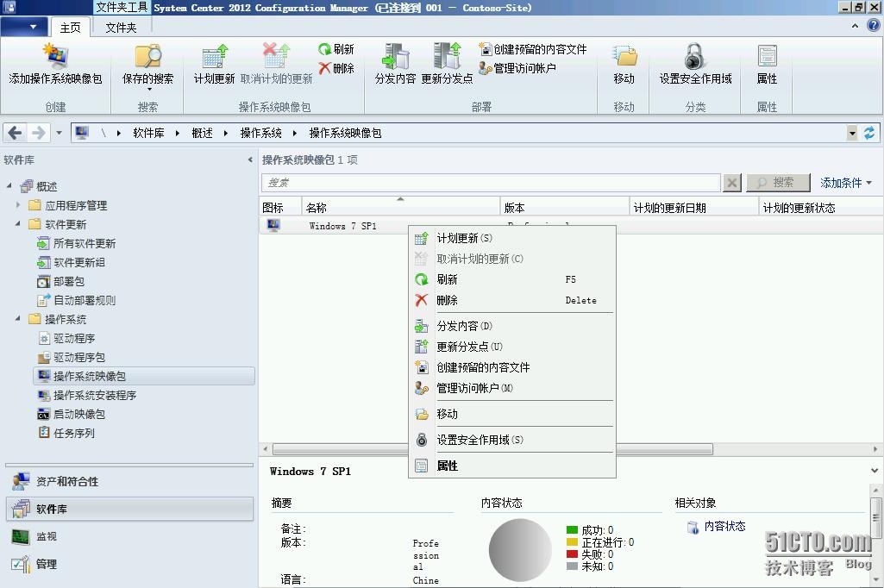The width and height of the screenshot is (884, 588).
Task: Click Set Security Scopes (设置安全作用域) ribbon icon
Action: [696, 65]
